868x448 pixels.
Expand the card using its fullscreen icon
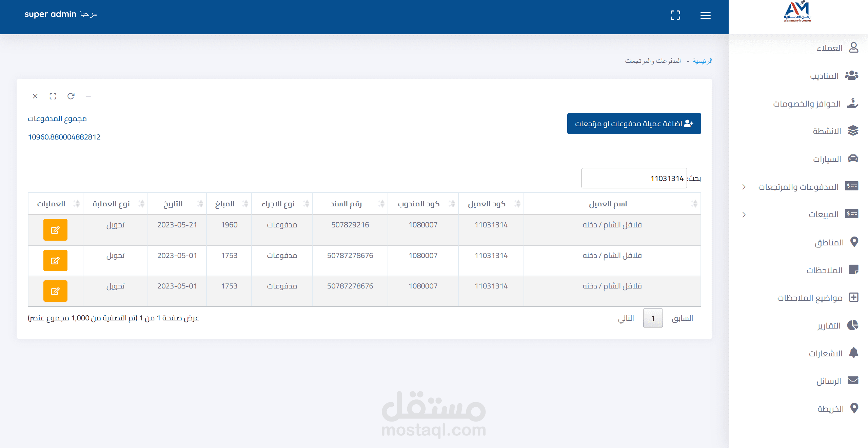[53, 96]
